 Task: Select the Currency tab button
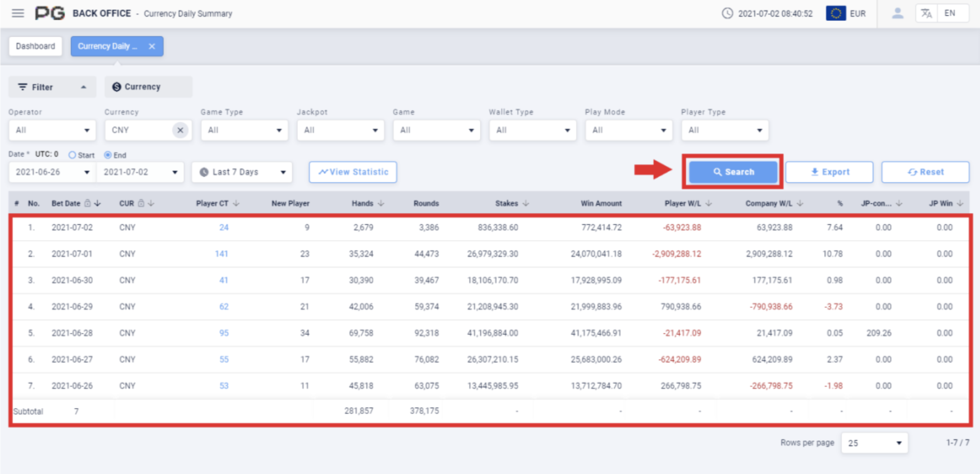pos(148,87)
